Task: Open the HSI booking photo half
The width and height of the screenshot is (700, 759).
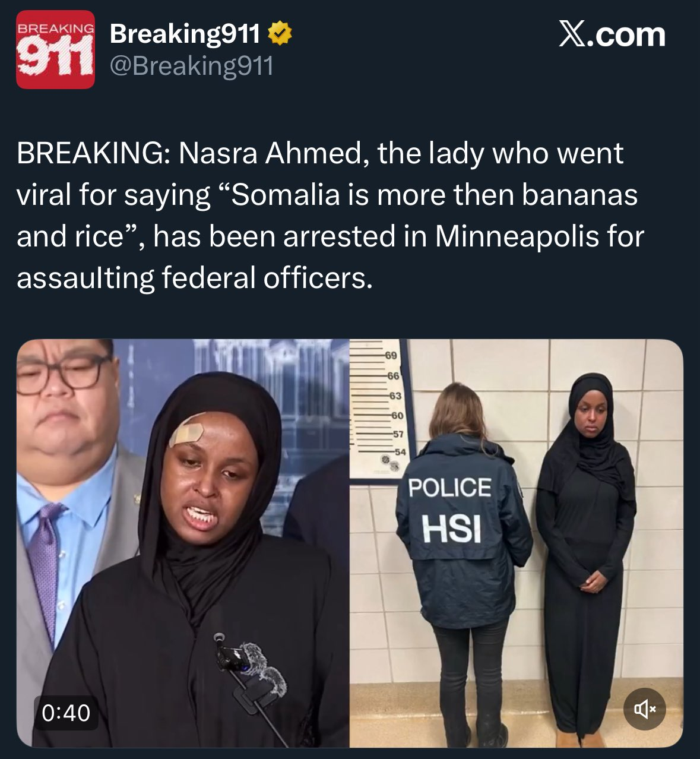Action: pos(516,543)
